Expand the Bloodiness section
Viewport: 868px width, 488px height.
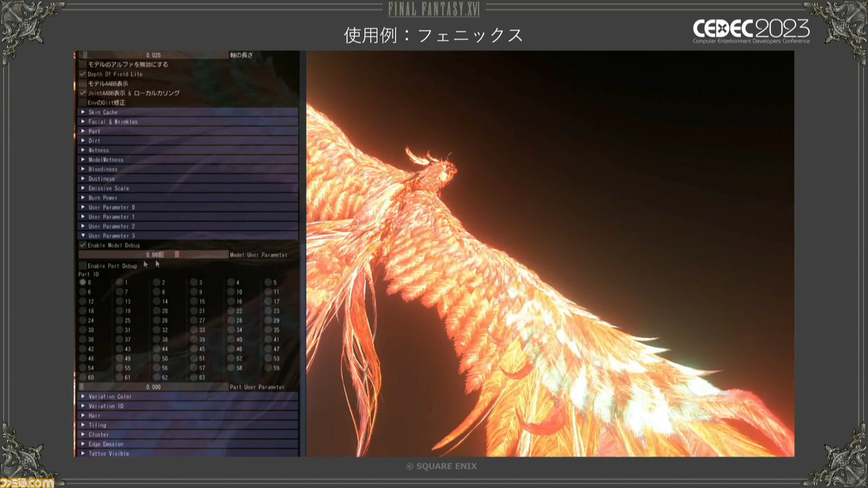(x=188, y=169)
